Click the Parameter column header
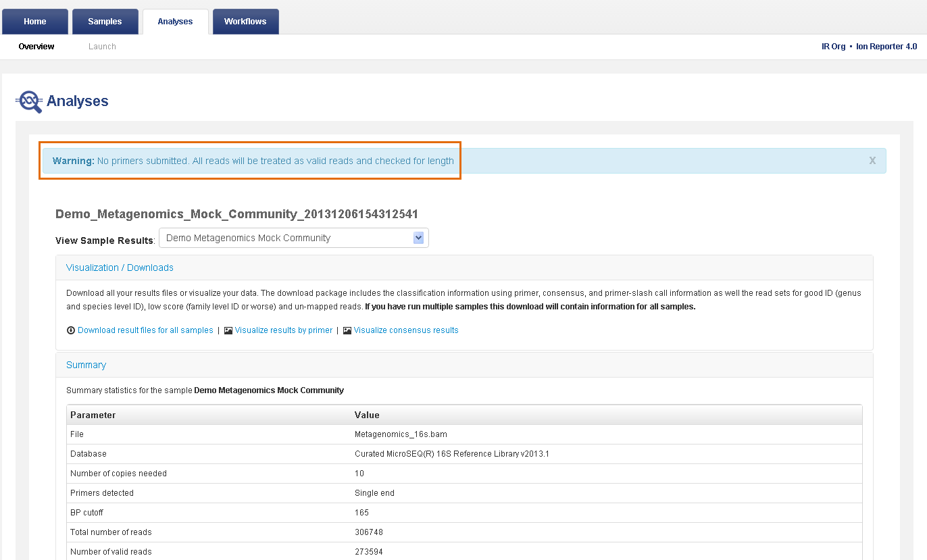The image size is (927, 560). tap(93, 415)
